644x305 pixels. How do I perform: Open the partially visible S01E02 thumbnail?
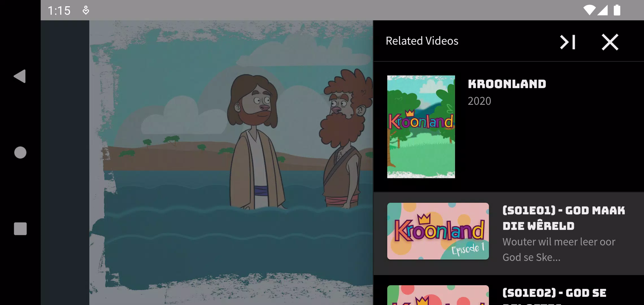tap(438, 295)
